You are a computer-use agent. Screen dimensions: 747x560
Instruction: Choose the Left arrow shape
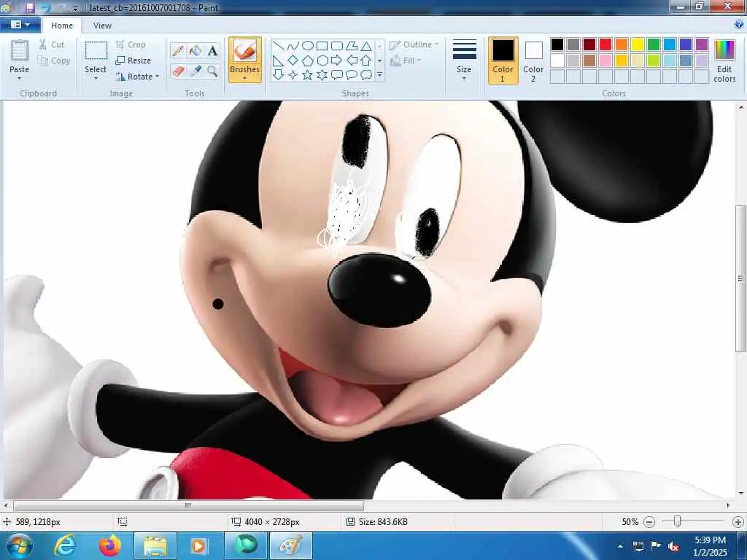(x=352, y=61)
